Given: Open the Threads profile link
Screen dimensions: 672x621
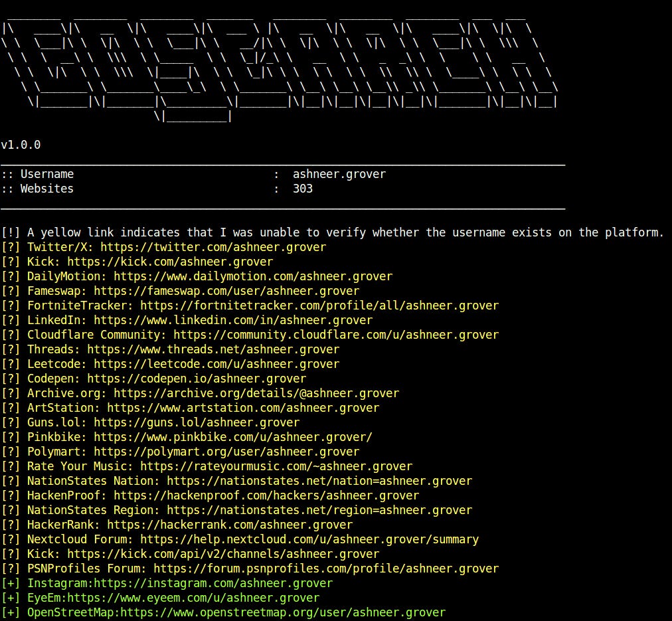Looking at the screenshot, I should (213, 349).
